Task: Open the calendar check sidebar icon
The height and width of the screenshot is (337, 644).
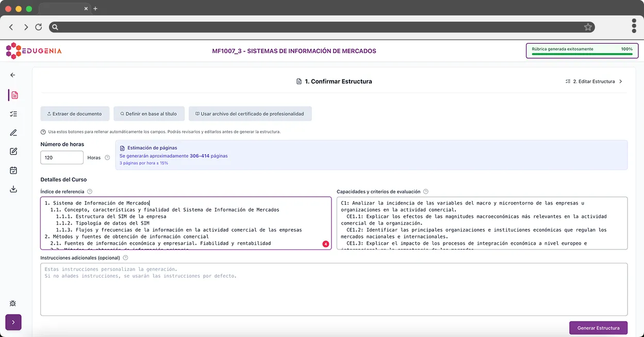Action: coord(13,170)
